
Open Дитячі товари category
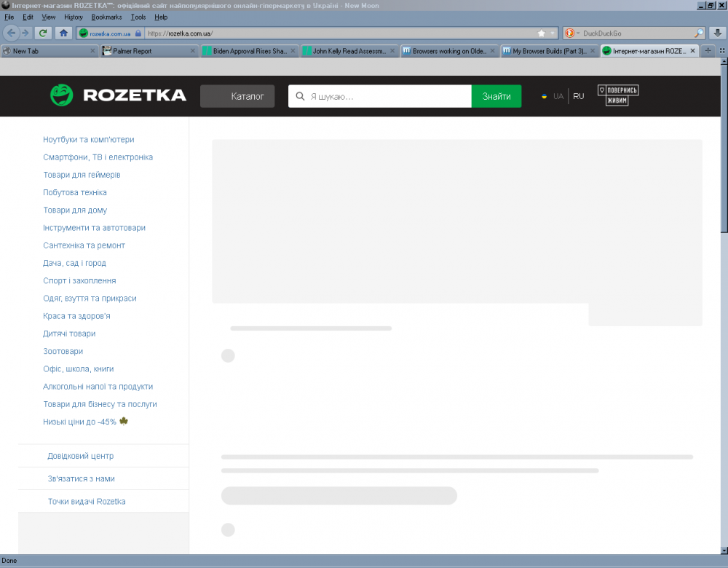tap(69, 334)
